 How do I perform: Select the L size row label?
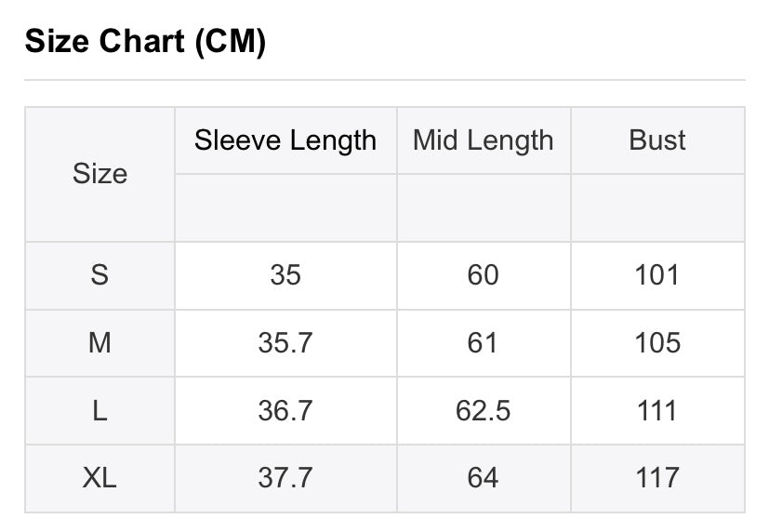tap(99, 410)
